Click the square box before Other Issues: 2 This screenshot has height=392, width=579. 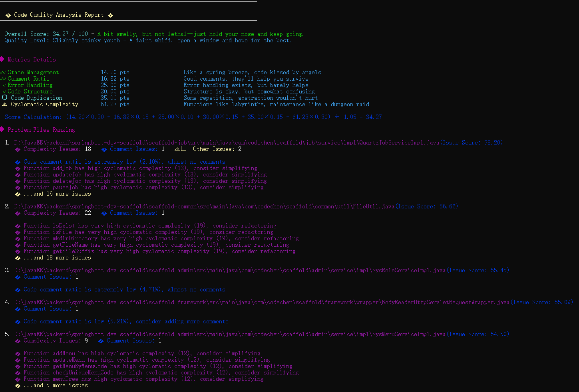pos(183,148)
